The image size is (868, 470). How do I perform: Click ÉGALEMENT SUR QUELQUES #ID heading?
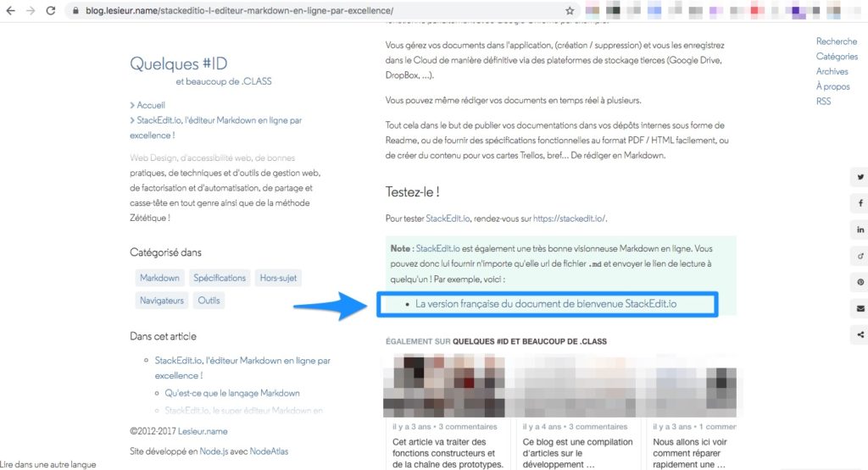point(496,342)
